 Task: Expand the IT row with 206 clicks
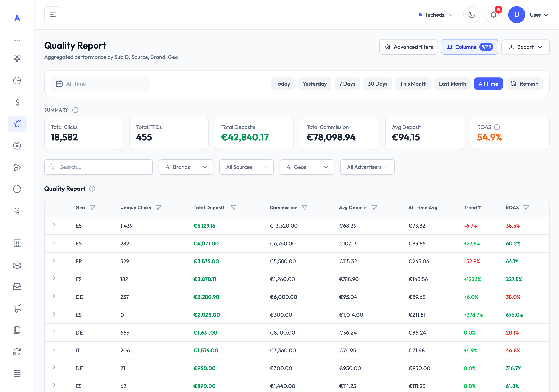54,349
